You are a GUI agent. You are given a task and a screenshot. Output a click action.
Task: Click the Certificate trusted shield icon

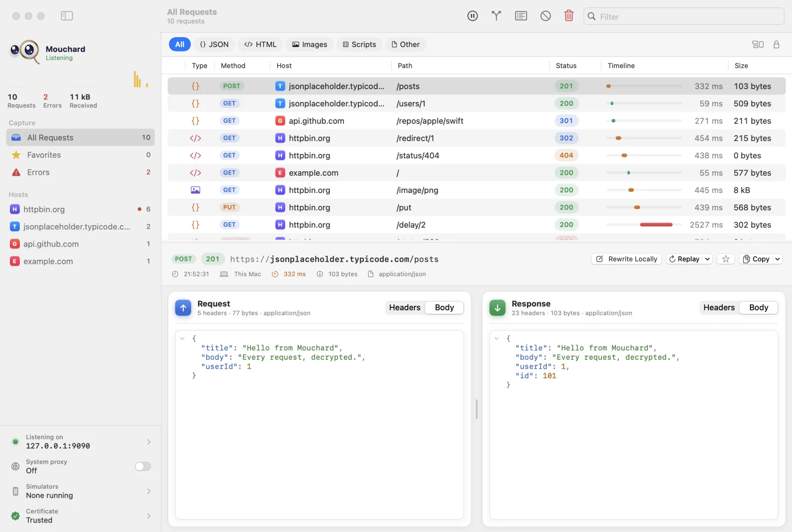coord(15,516)
